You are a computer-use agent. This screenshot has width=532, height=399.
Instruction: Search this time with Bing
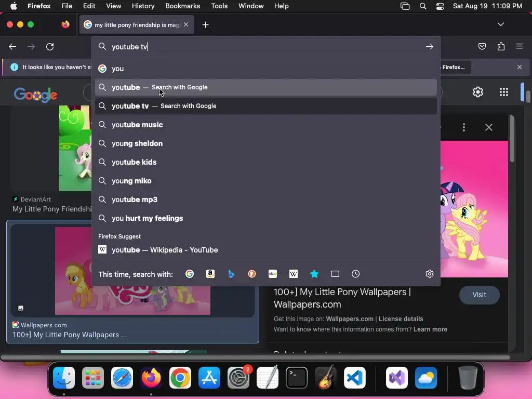point(231,274)
